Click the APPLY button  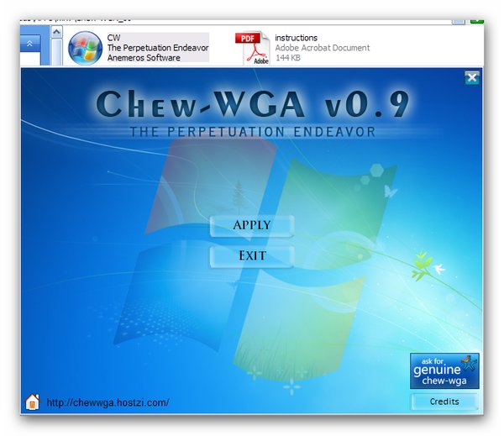coord(252,226)
